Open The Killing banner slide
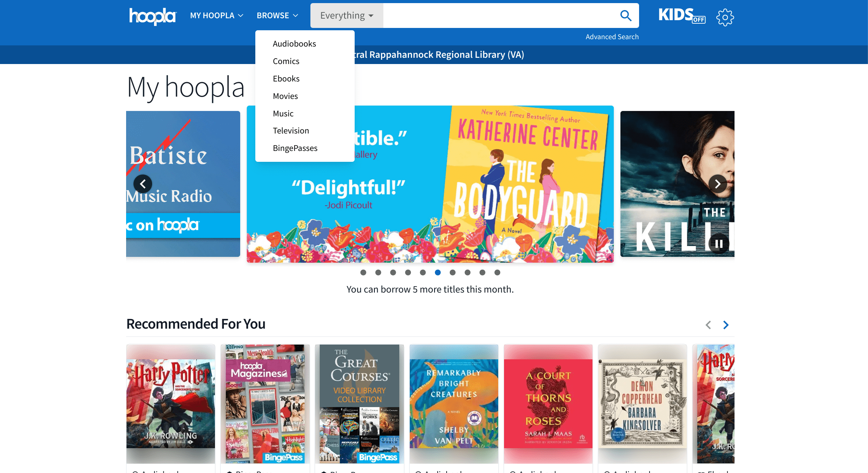Screen dimensions: 868x473 coord(677,184)
